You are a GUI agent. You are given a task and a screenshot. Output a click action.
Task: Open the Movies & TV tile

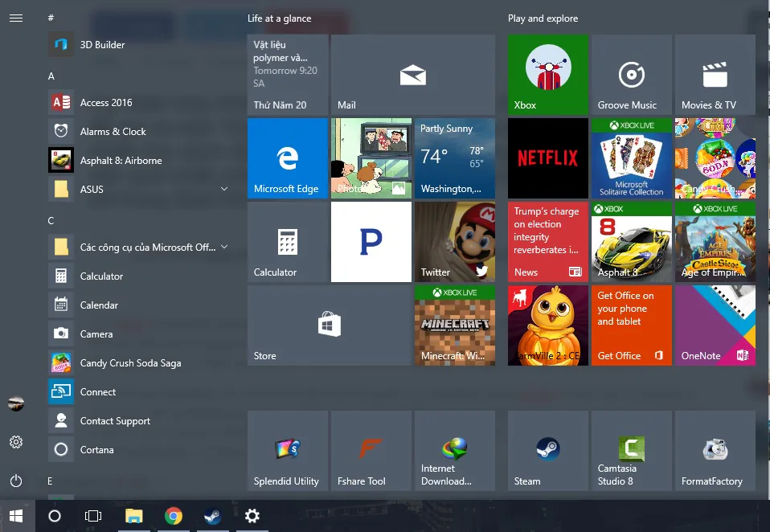coord(715,75)
